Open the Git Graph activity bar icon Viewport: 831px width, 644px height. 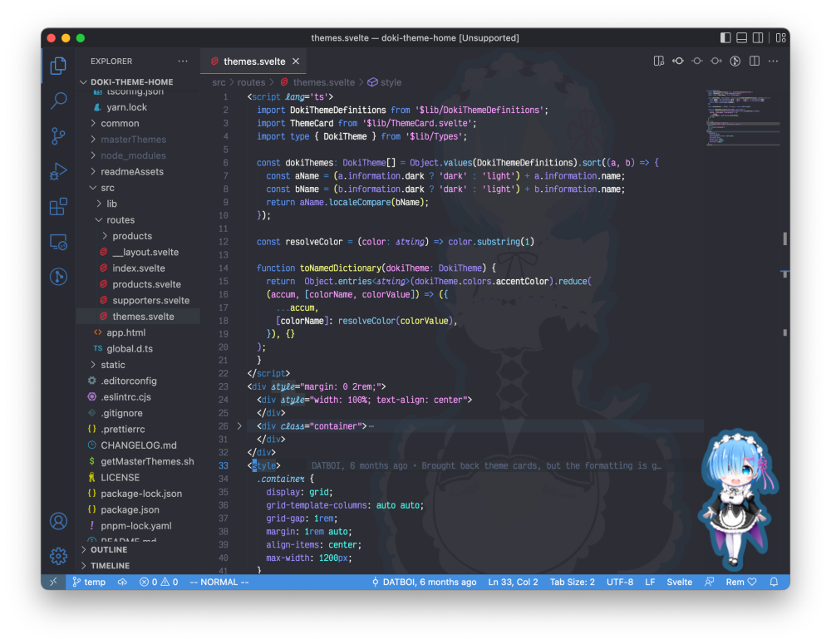[x=58, y=277]
